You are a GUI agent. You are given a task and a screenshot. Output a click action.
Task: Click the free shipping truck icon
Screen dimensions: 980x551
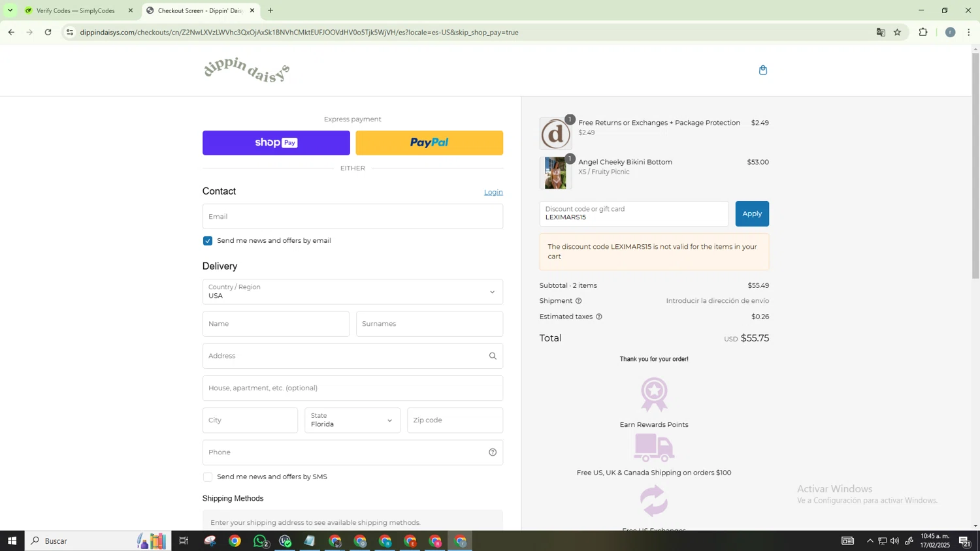click(654, 448)
